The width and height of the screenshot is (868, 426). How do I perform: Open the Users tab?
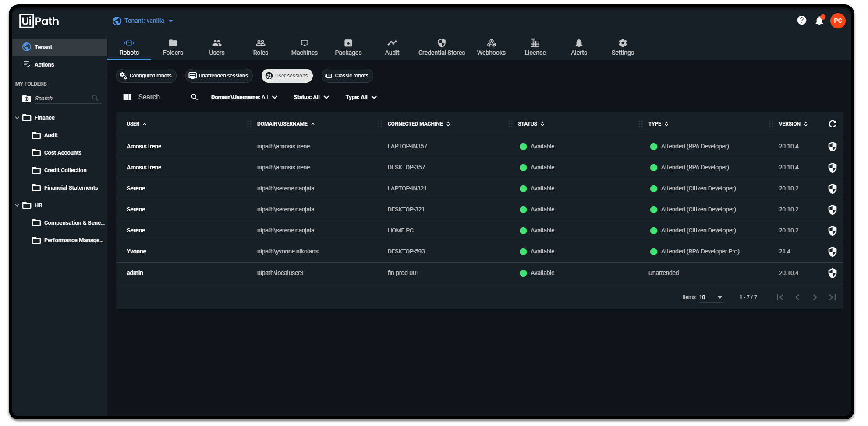(217, 47)
